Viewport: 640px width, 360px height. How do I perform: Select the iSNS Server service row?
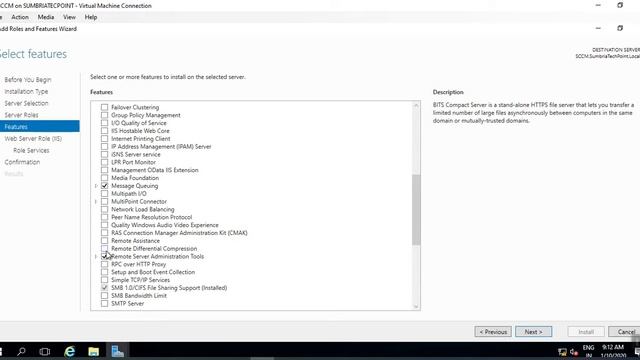(x=136, y=154)
